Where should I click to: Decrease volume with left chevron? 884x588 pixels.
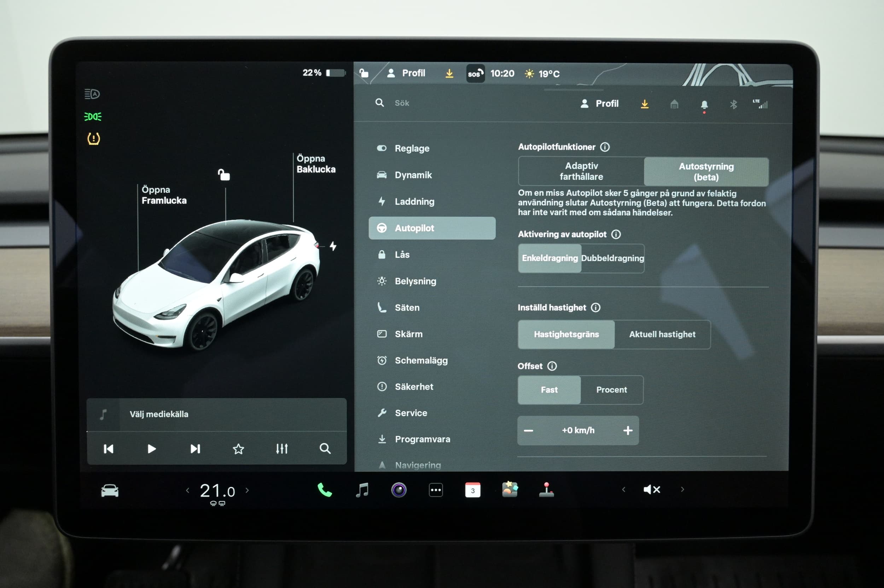click(623, 489)
